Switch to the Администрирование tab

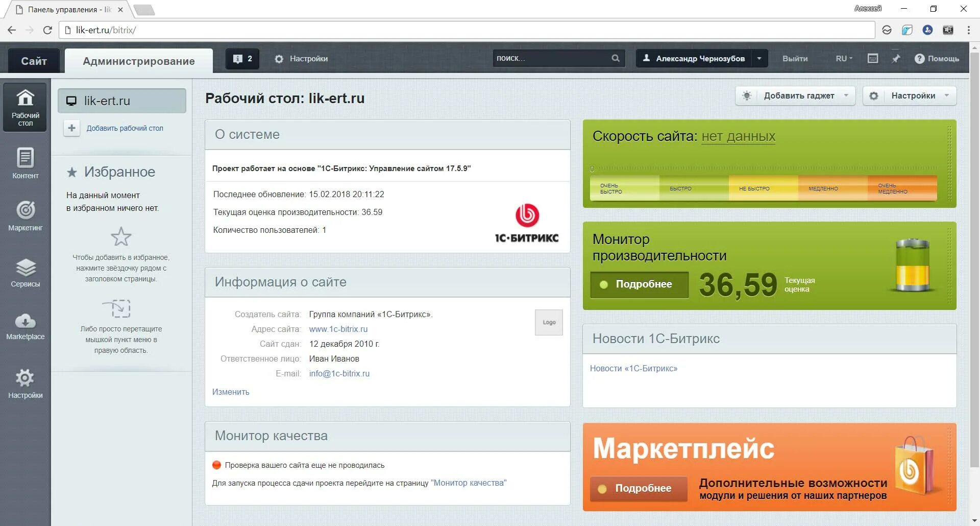(139, 61)
